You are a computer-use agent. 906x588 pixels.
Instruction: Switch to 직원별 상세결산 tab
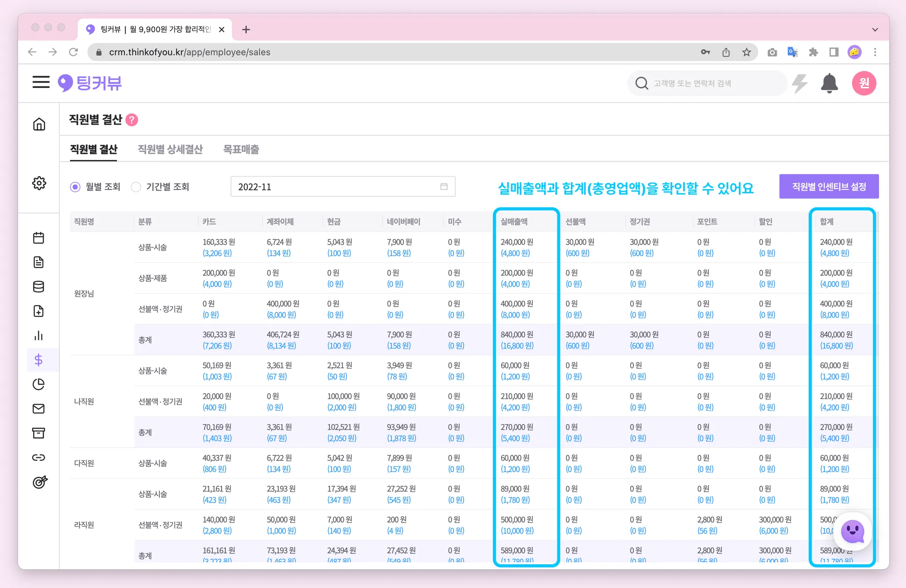tap(170, 150)
